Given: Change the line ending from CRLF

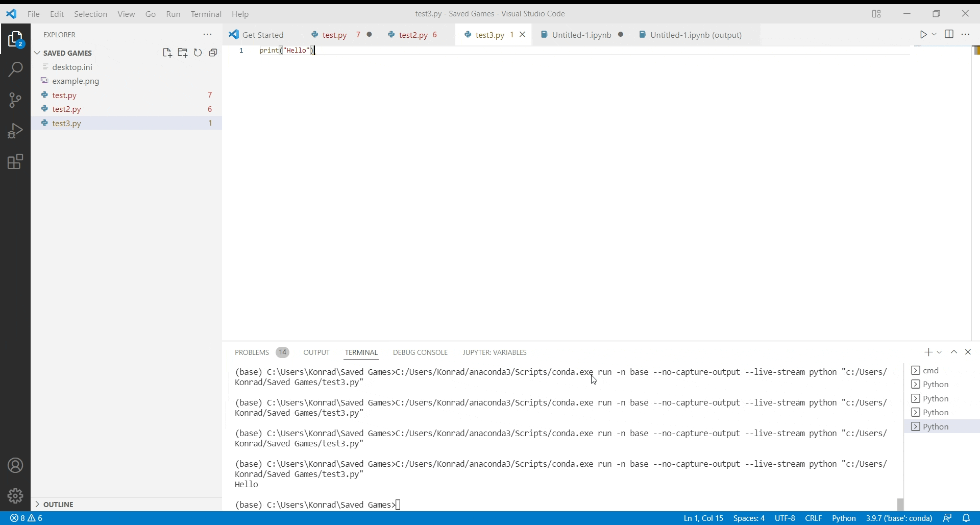Looking at the screenshot, I should tap(814, 518).
